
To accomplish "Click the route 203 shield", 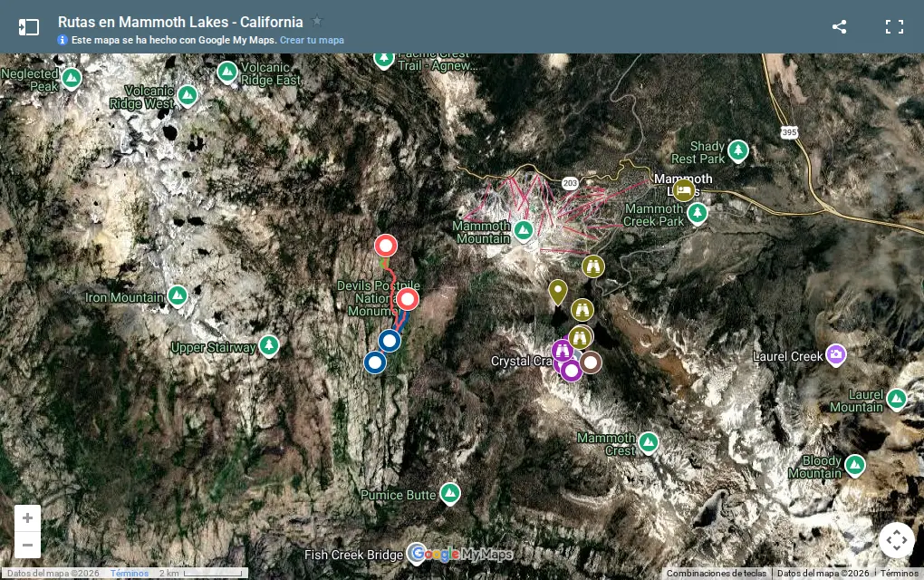I will click(569, 183).
